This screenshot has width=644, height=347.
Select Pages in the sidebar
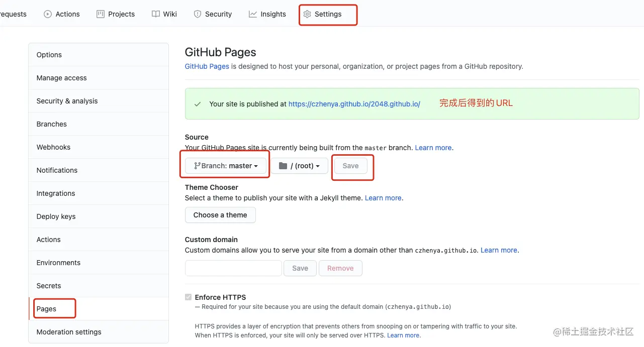point(99,309)
